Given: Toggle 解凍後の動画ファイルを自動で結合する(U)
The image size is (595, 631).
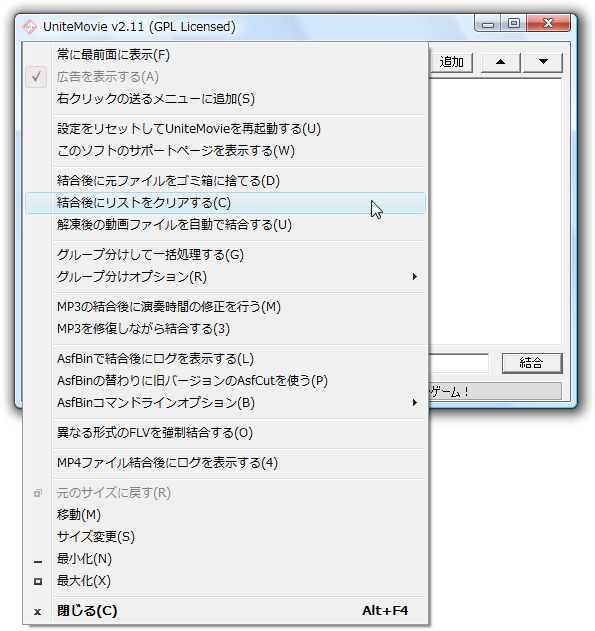Looking at the screenshot, I should pos(225,225).
